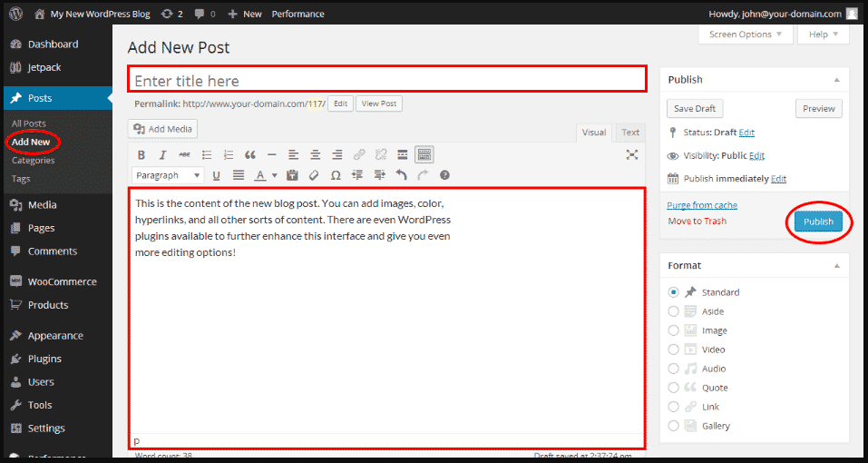Viewport: 868px width, 463px height.
Task: Align text right
Action: (x=336, y=155)
